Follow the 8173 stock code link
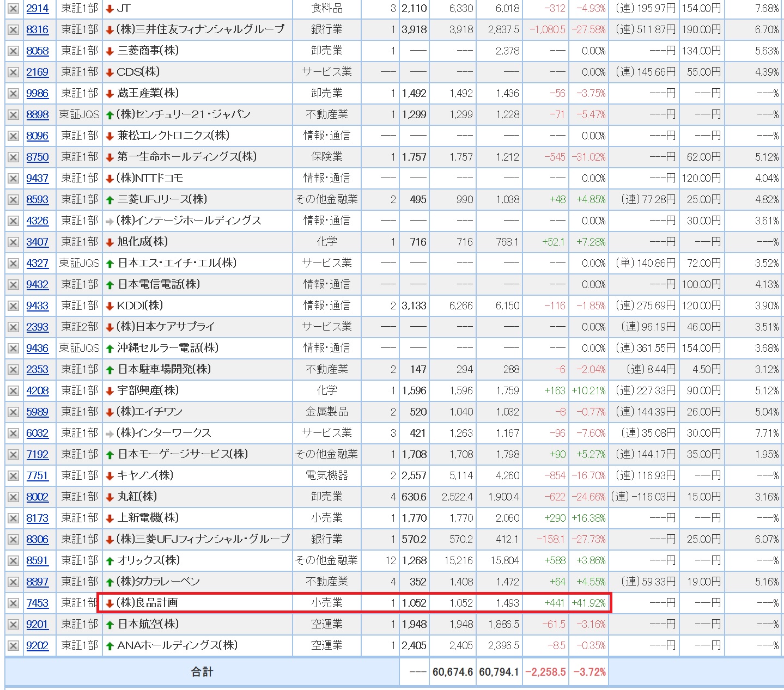This screenshot has height=690, width=784. pyautogui.click(x=38, y=518)
